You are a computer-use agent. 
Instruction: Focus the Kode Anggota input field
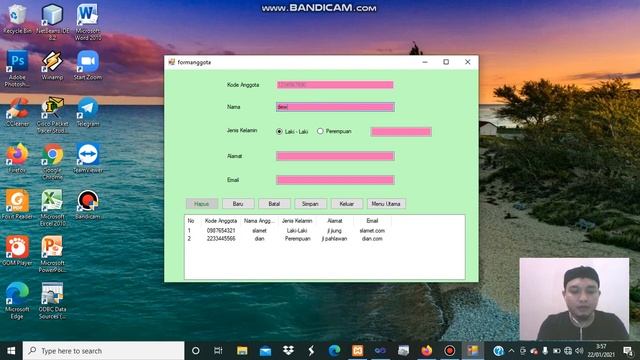coord(335,84)
